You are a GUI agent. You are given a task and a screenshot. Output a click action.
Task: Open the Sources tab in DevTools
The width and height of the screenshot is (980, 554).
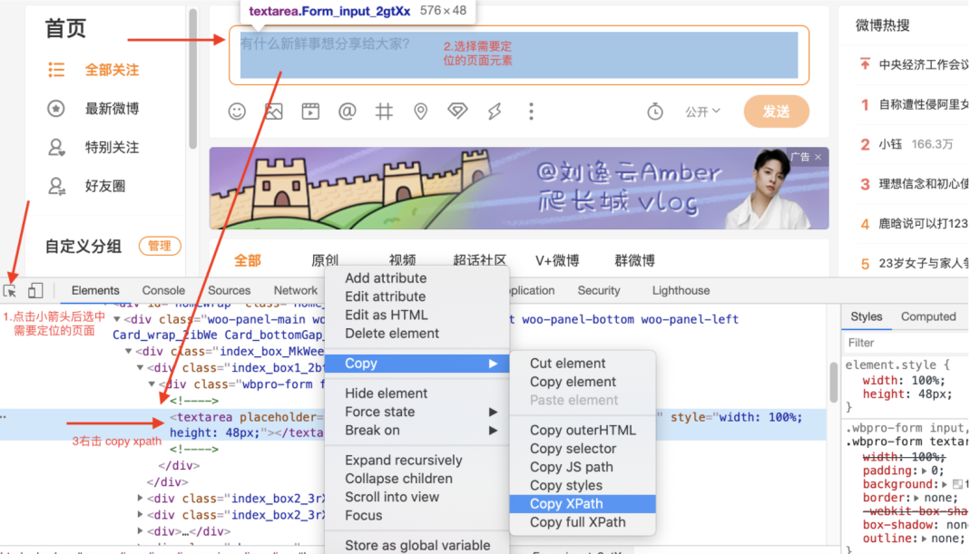pyautogui.click(x=229, y=290)
